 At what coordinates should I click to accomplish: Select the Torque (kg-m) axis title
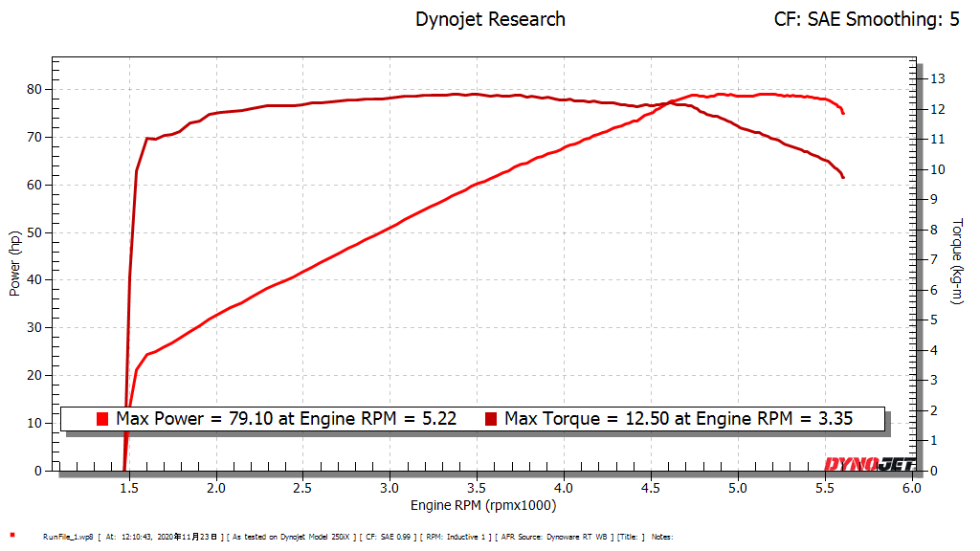tap(957, 261)
